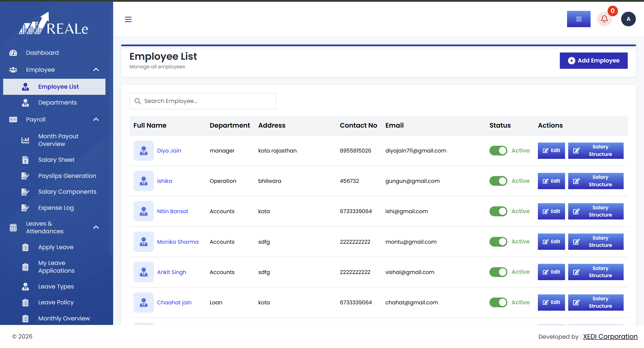Viewport: 644px width, 348px height.
Task: Click the Leaves & Attendances calendar icon
Action: click(x=13, y=227)
